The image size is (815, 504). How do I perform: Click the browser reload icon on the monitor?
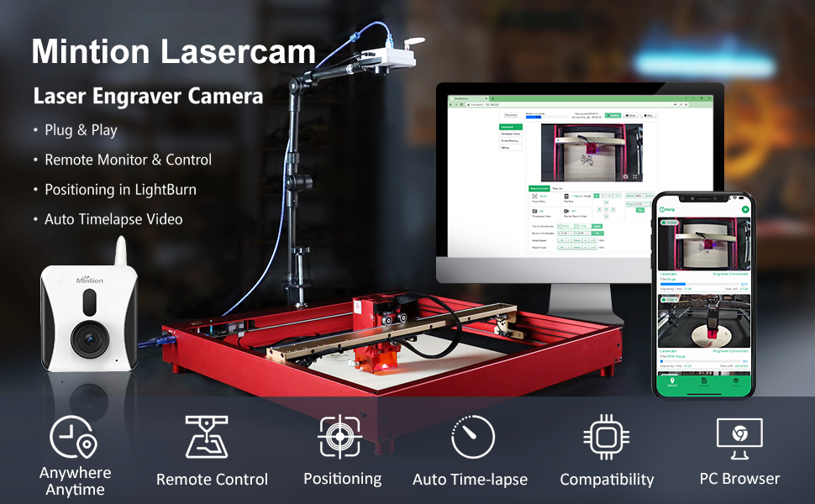pos(461,104)
